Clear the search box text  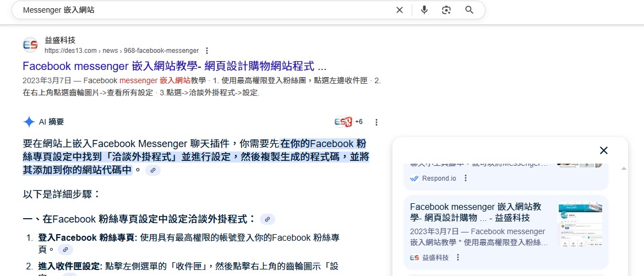(x=400, y=10)
